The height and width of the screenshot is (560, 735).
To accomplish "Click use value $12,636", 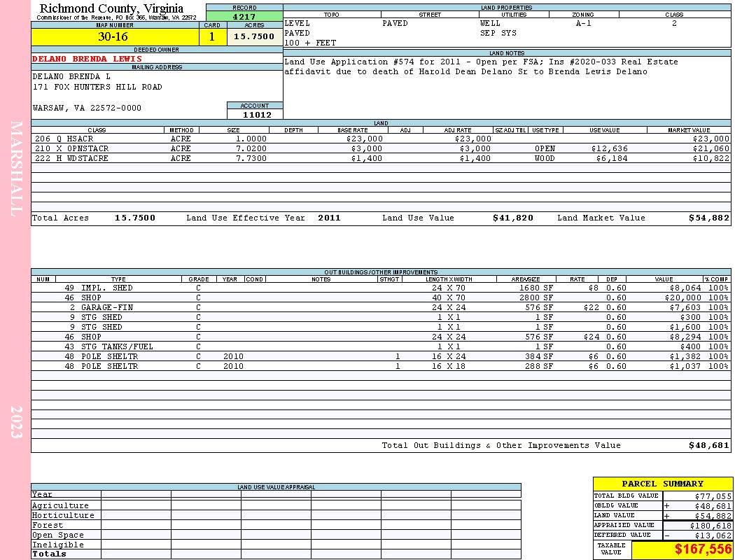I will pyautogui.click(x=610, y=148).
